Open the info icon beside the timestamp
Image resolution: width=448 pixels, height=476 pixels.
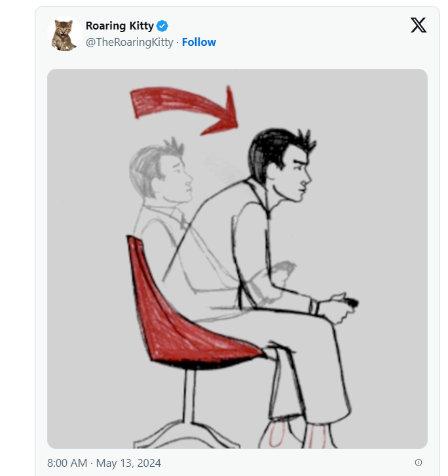pos(419,462)
